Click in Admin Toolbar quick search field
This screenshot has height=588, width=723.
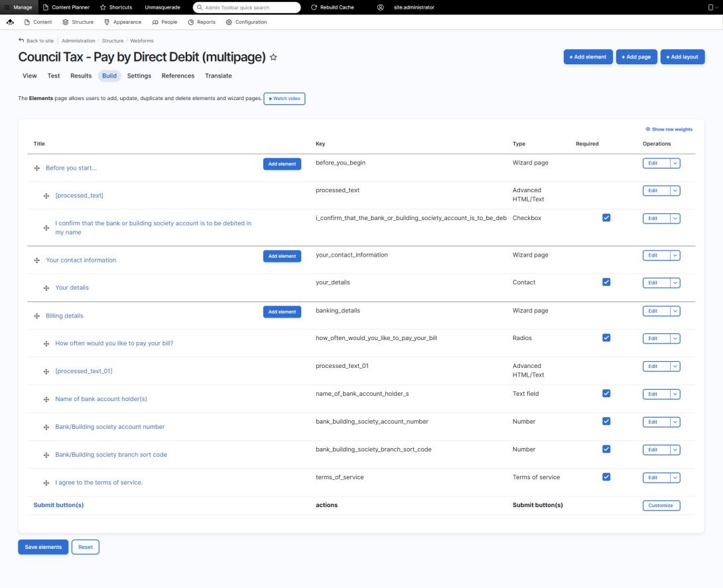pyautogui.click(x=247, y=7)
